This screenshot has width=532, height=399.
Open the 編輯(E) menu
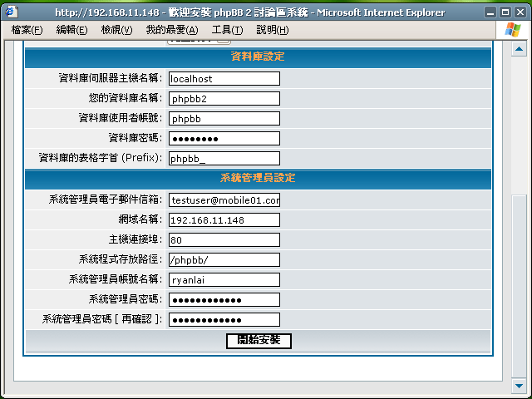coord(71,30)
